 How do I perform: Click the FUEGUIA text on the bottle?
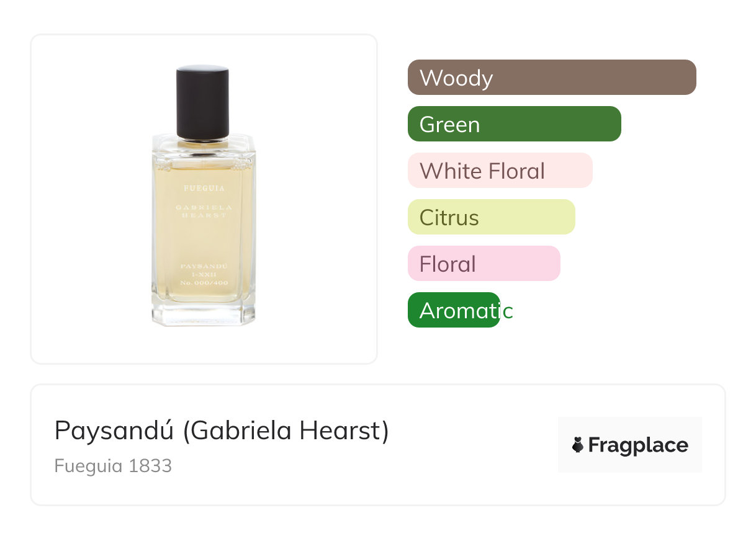click(204, 187)
